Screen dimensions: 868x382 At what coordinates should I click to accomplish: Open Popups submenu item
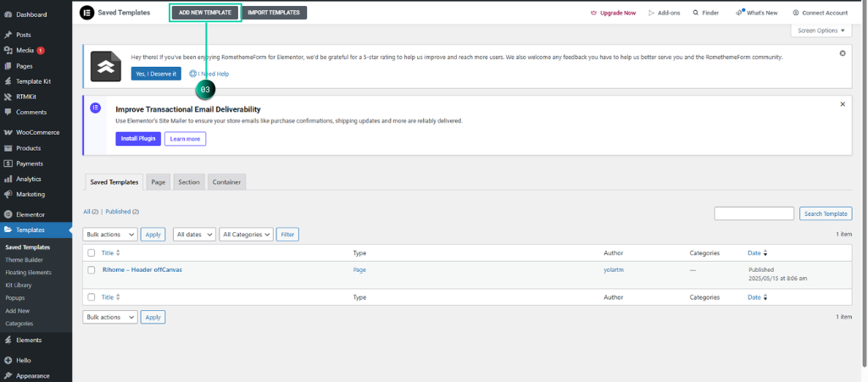click(15, 298)
